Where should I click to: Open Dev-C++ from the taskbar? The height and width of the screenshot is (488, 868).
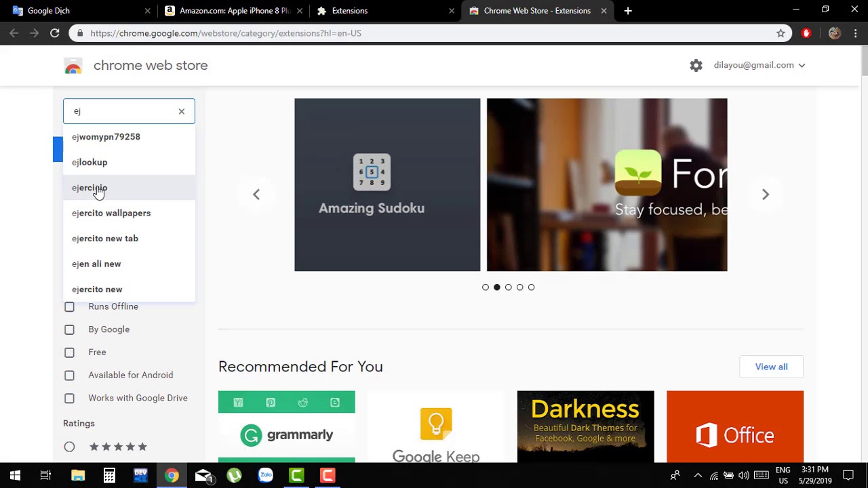point(140,475)
